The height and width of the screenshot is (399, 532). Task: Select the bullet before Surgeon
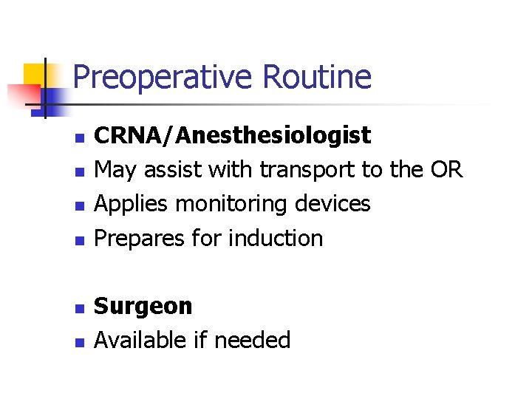coord(80,309)
